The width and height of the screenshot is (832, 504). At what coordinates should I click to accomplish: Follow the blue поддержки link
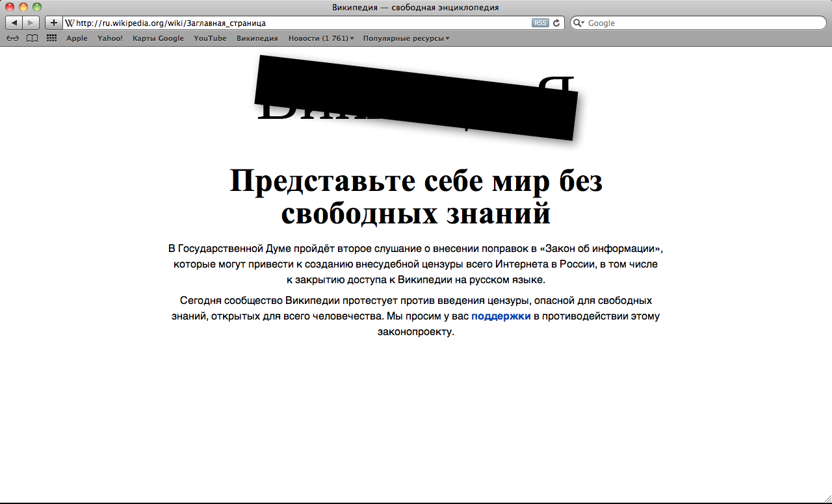point(500,316)
